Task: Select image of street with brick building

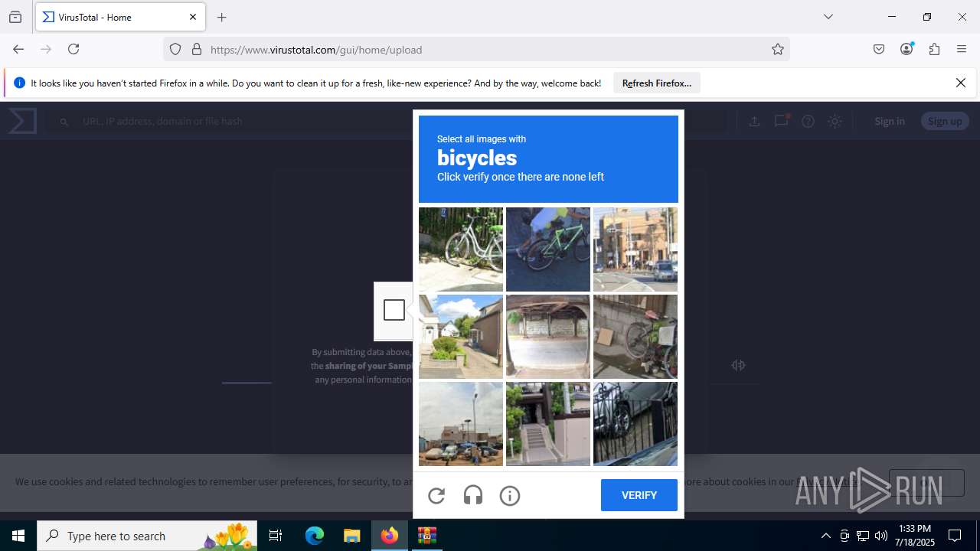Action: coord(635,249)
